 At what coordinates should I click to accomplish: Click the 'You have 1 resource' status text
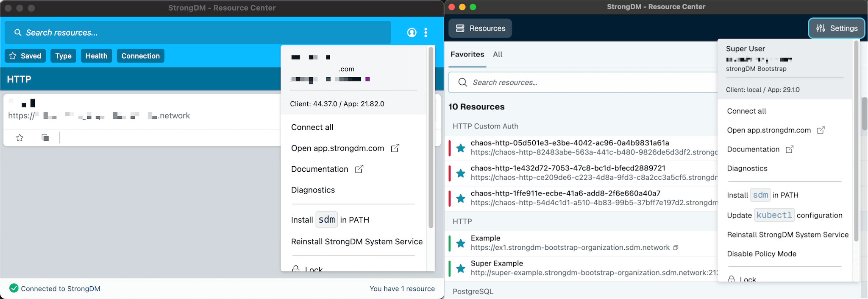(x=402, y=289)
